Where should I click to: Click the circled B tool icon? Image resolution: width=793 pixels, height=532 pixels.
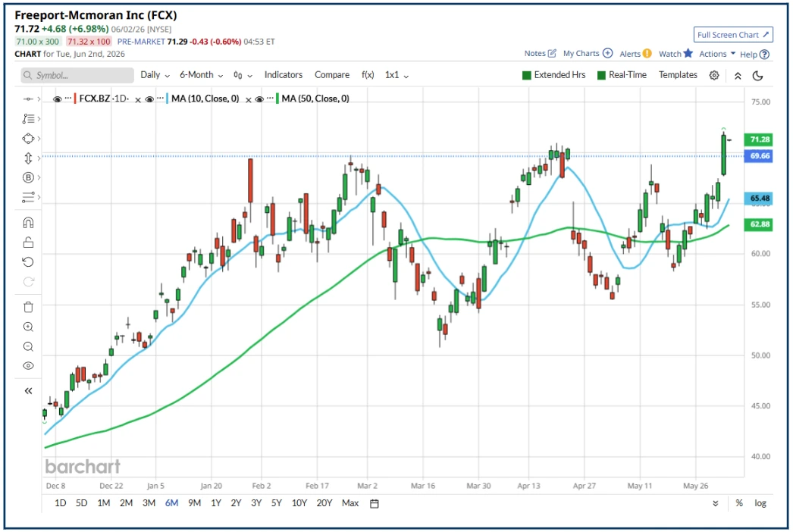pos(28,177)
